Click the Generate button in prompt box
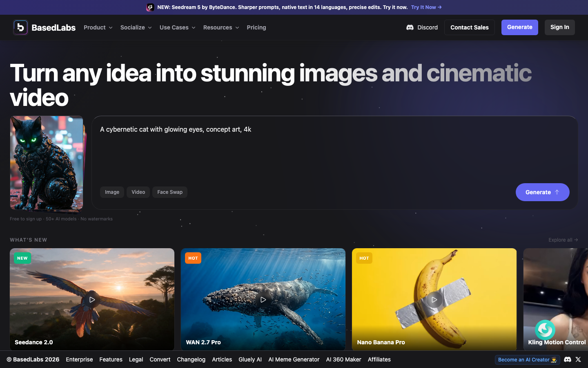This screenshot has width=588, height=368. coord(543,192)
